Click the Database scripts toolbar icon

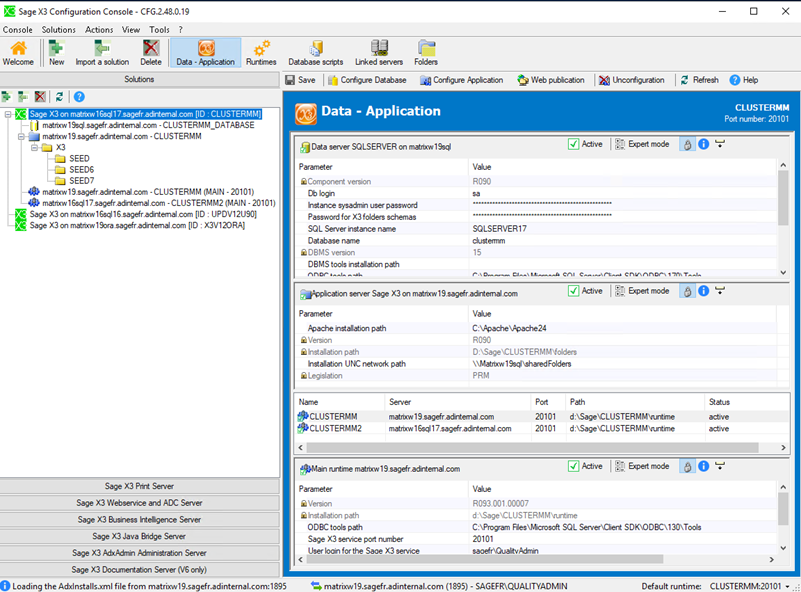coord(315,52)
